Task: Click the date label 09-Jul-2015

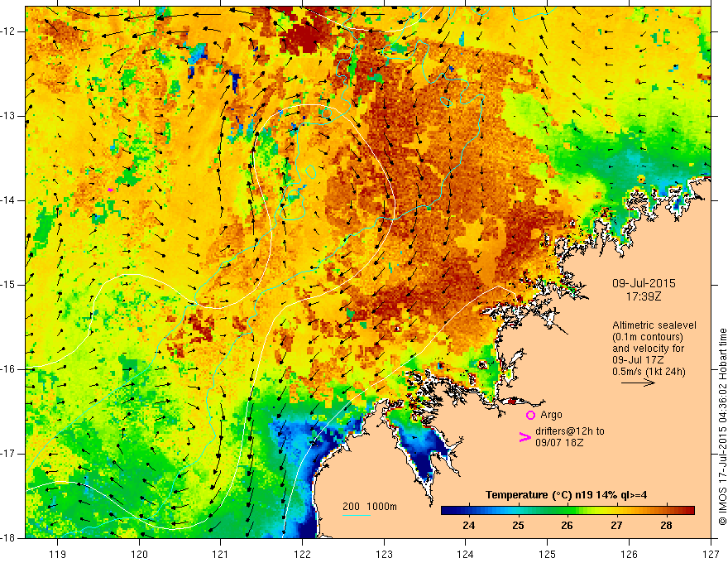Action: (x=643, y=283)
